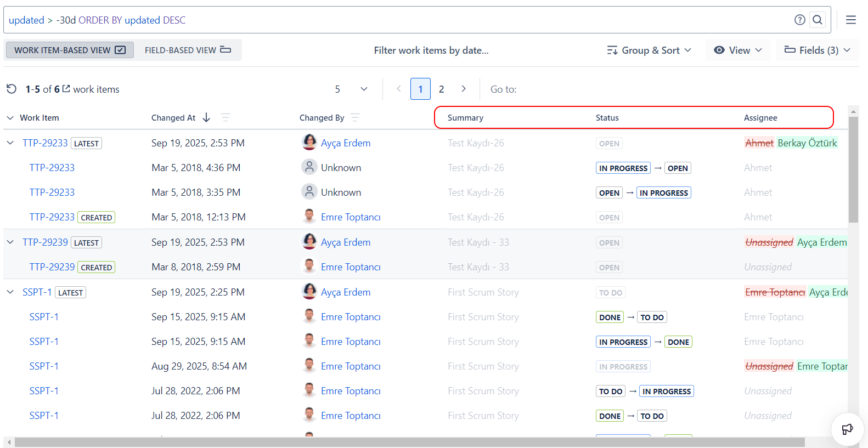
Task: Click the Changed At sort arrow
Action: (206, 117)
